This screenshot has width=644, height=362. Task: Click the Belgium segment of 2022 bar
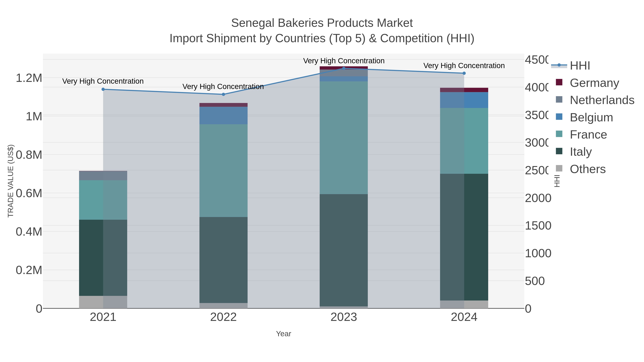(x=223, y=115)
